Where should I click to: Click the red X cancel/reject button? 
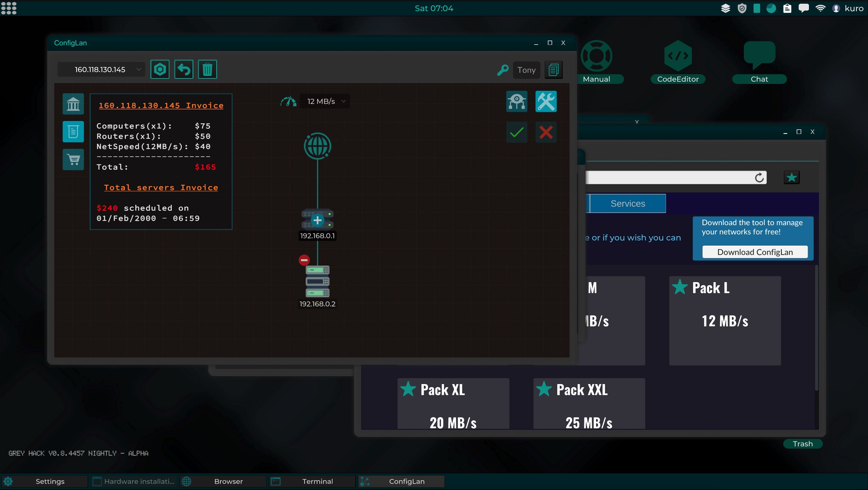point(546,132)
